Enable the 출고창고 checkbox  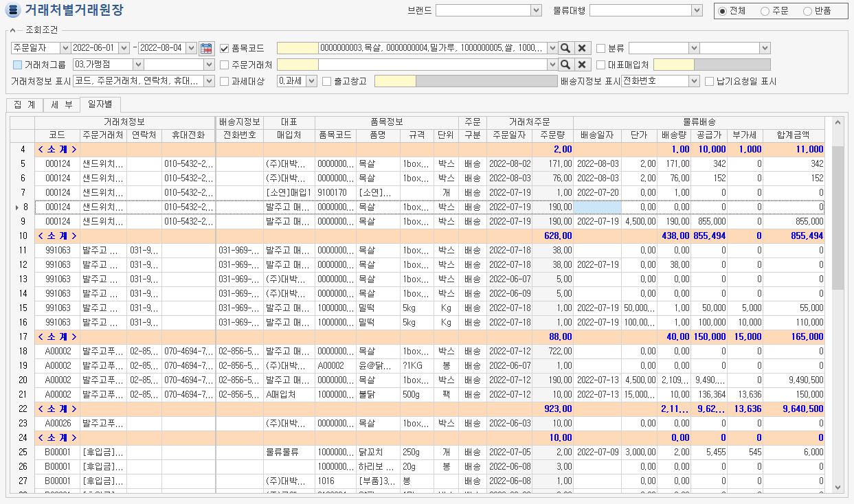pos(326,81)
